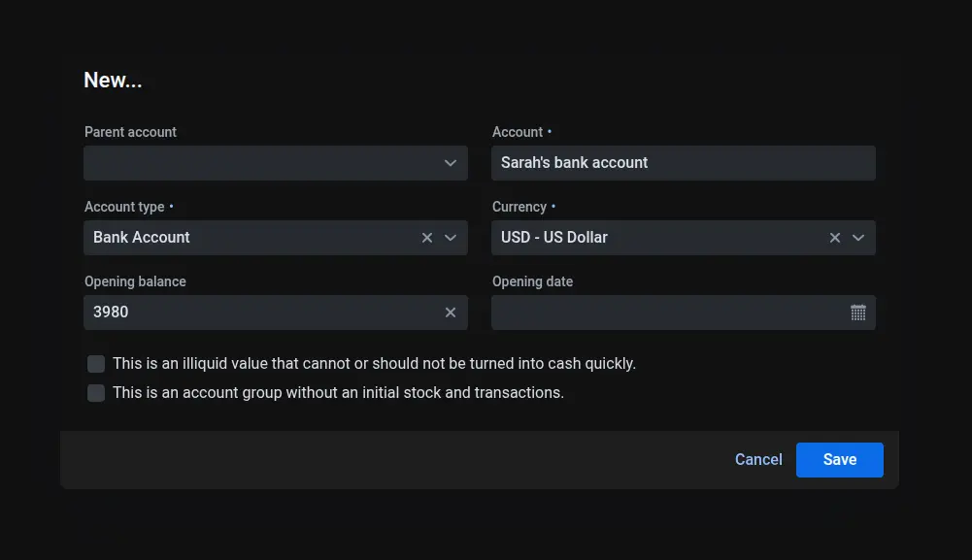This screenshot has width=972, height=560.
Task: Clear the Currency selection
Action: [x=835, y=238]
